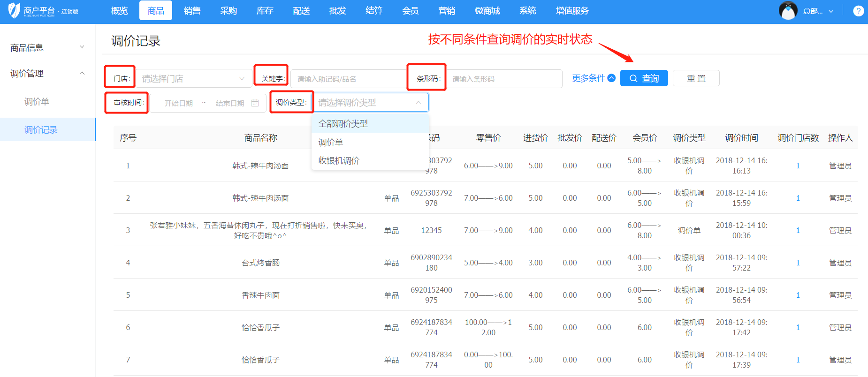Click the 重置 reset button
Image resolution: width=868 pixels, height=377 pixels.
click(x=696, y=78)
